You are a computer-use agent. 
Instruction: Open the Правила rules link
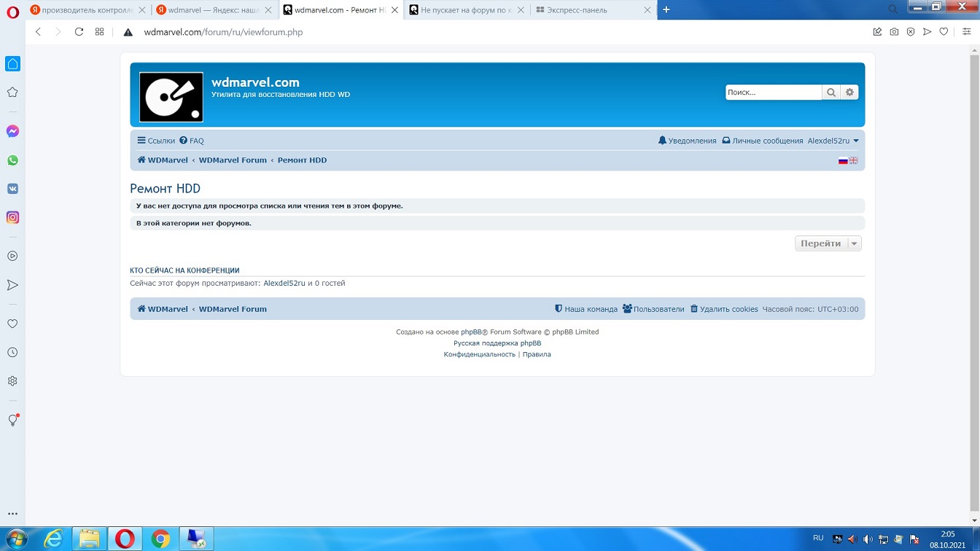click(x=537, y=354)
